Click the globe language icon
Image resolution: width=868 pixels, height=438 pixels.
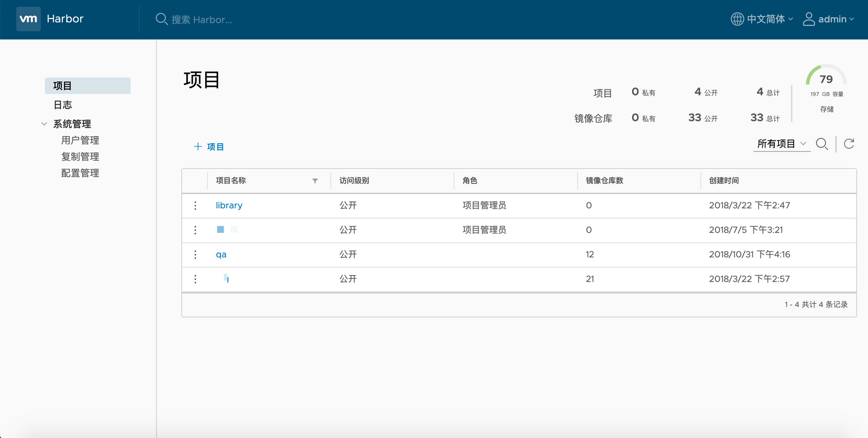coord(737,19)
